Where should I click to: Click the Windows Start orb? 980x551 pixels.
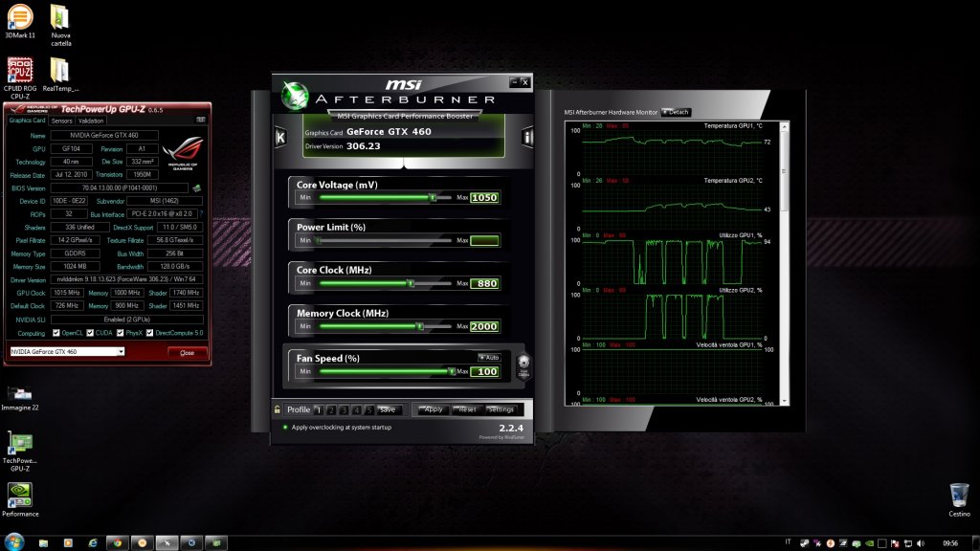pyautogui.click(x=13, y=541)
